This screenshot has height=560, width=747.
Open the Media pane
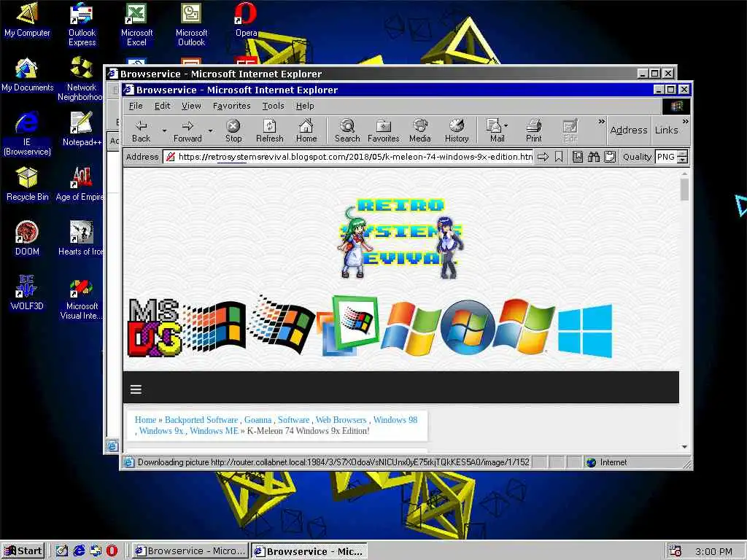(x=419, y=131)
